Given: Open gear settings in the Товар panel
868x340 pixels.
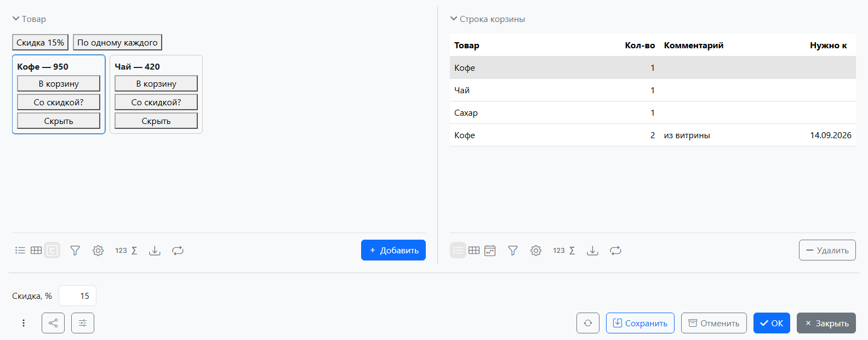Looking at the screenshot, I should (98, 251).
